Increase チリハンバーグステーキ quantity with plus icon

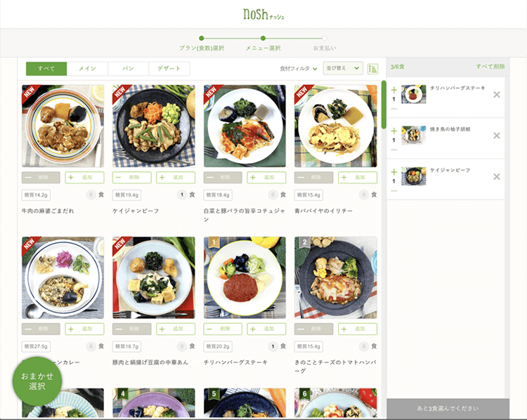coord(394,90)
